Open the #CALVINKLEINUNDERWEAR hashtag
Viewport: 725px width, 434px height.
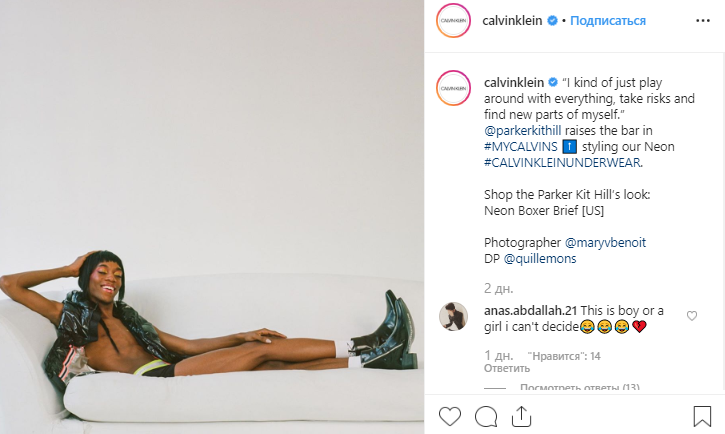pos(563,163)
